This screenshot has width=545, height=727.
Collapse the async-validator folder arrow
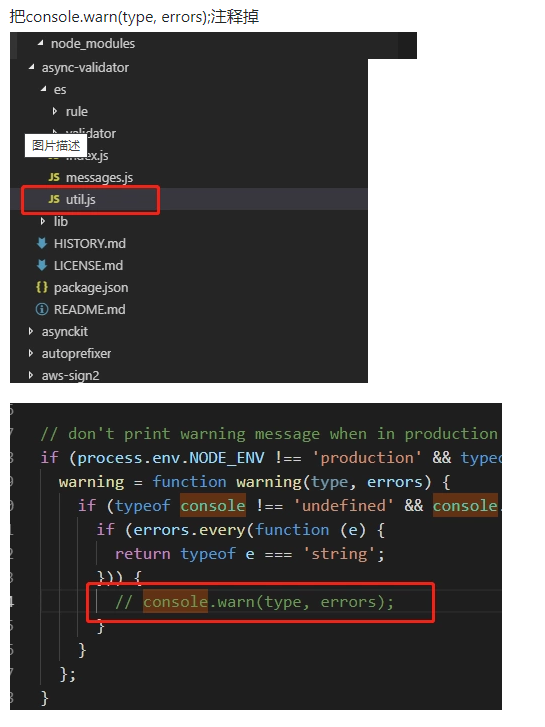[x=32, y=67]
